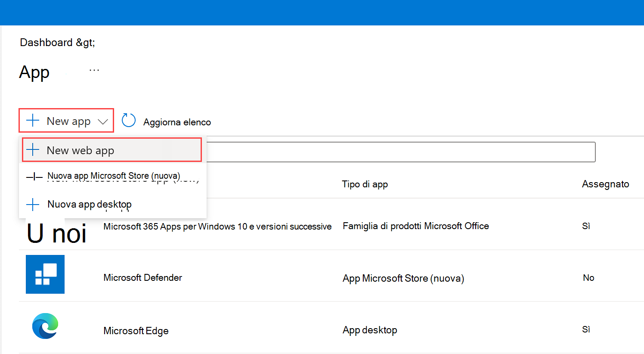Click Sì value in Microsoft Edge row
This screenshot has height=354, width=644.
pyautogui.click(x=586, y=329)
